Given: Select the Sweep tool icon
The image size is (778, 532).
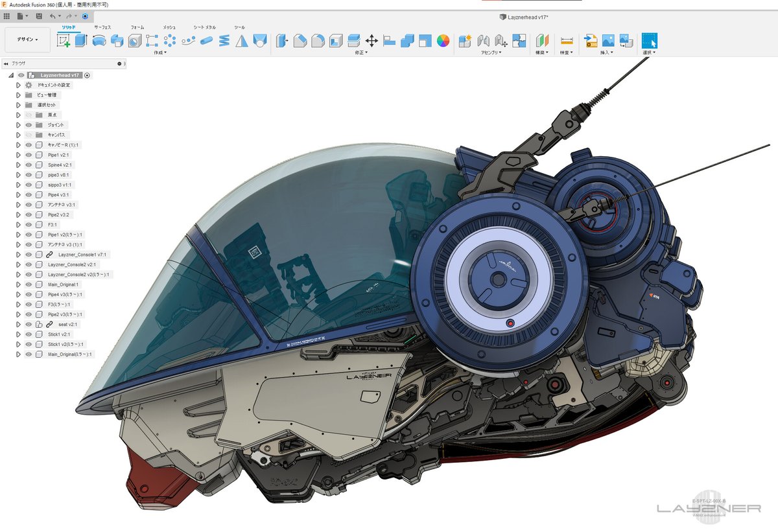Looking at the screenshot, I should pyautogui.click(x=117, y=41).
